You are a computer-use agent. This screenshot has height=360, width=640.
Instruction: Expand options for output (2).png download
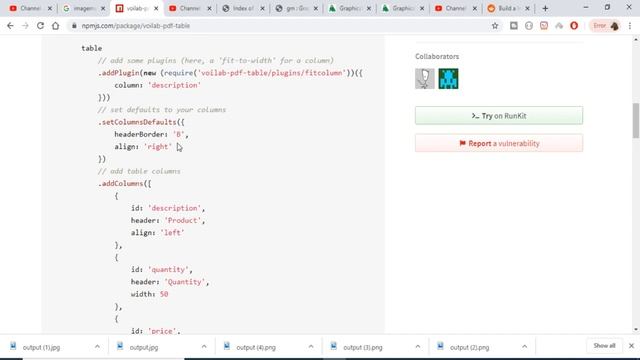(524, 347)
